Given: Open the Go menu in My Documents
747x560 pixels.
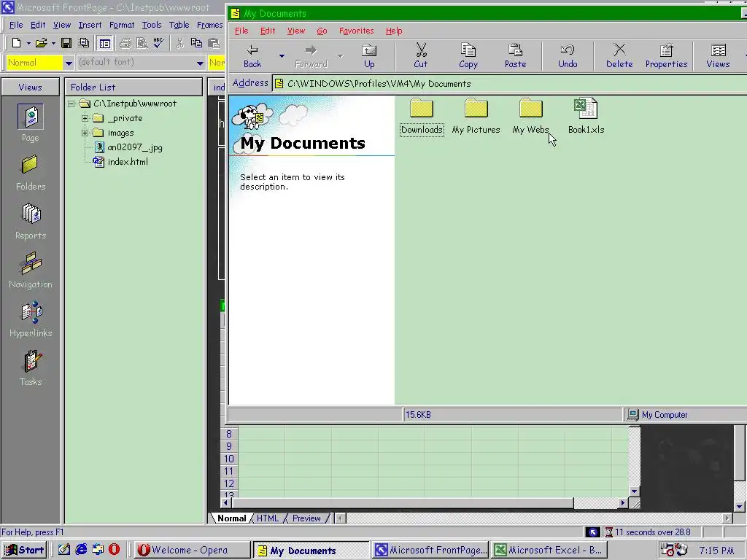Looking at the screenshot, I should [322, 31].
